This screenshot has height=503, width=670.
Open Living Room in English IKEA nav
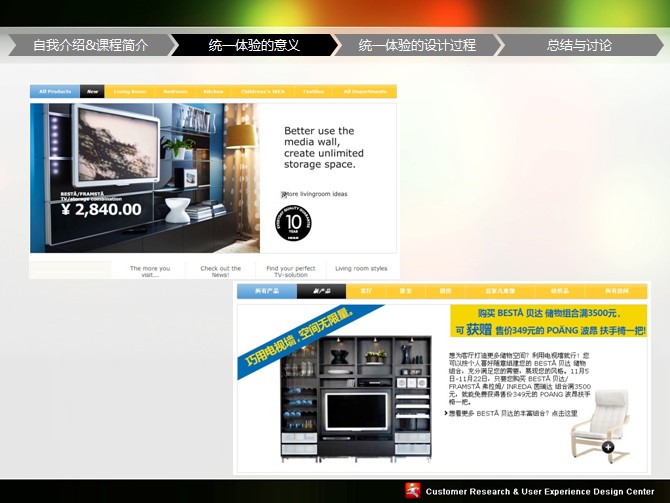[130, 91]
